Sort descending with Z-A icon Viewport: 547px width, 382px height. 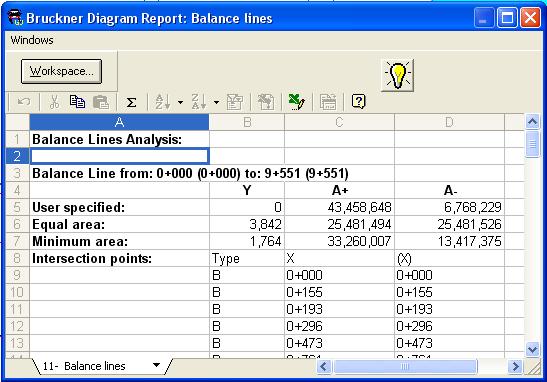[199, 102]
